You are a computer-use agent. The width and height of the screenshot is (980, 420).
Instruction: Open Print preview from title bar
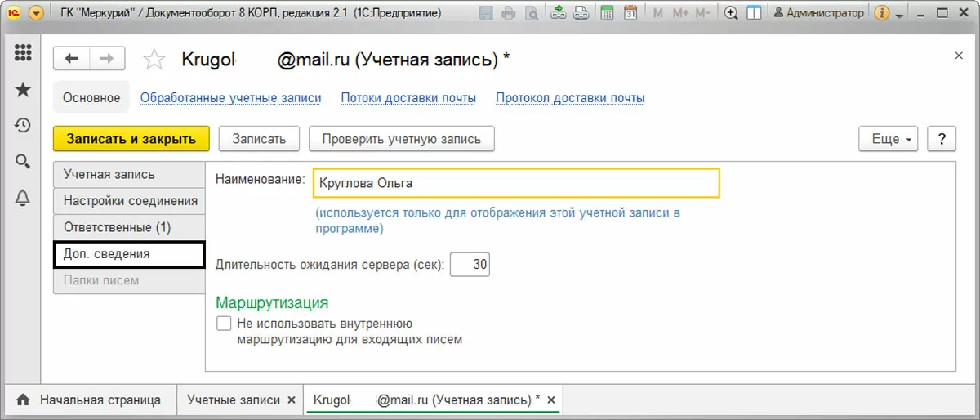532,13
